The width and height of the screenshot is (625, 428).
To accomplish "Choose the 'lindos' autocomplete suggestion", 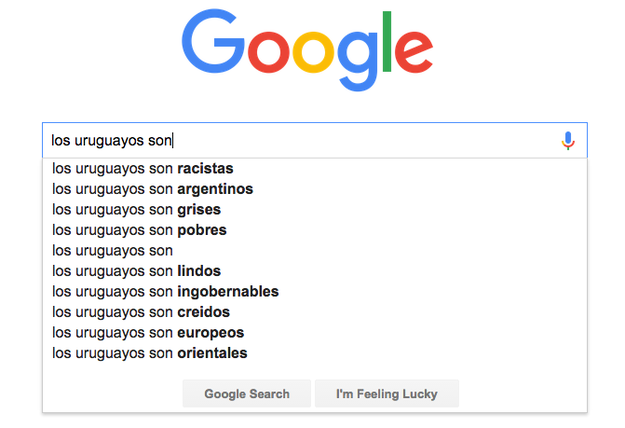I will point(315,271).
